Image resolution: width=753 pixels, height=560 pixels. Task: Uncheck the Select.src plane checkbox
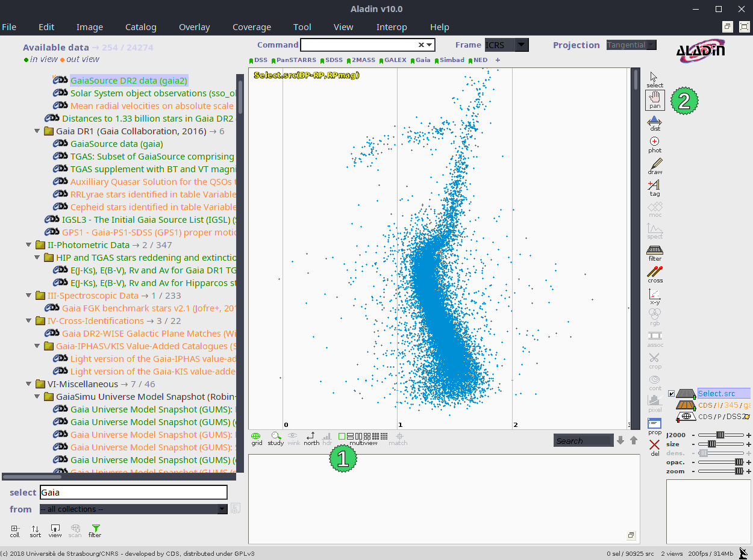672,394
